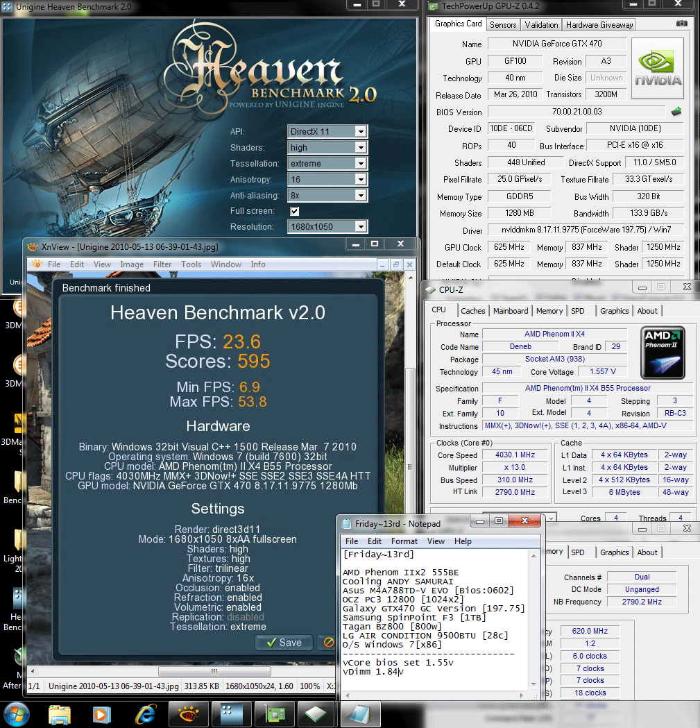Open the Anisotropy dropdown set to 16
Image resolution: width=700 pixels, height=728 pixels.
[327, 179]
